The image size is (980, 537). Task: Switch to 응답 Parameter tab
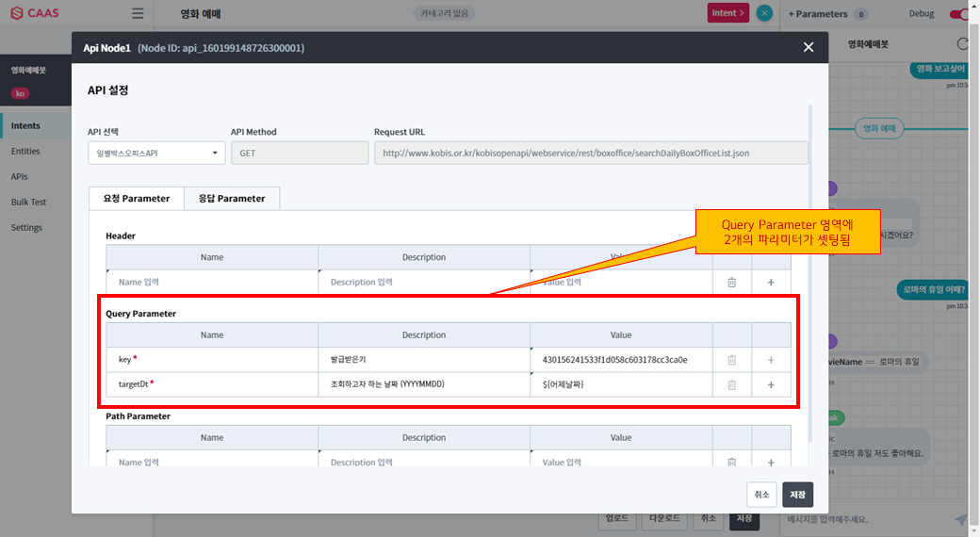coord(232,199)
